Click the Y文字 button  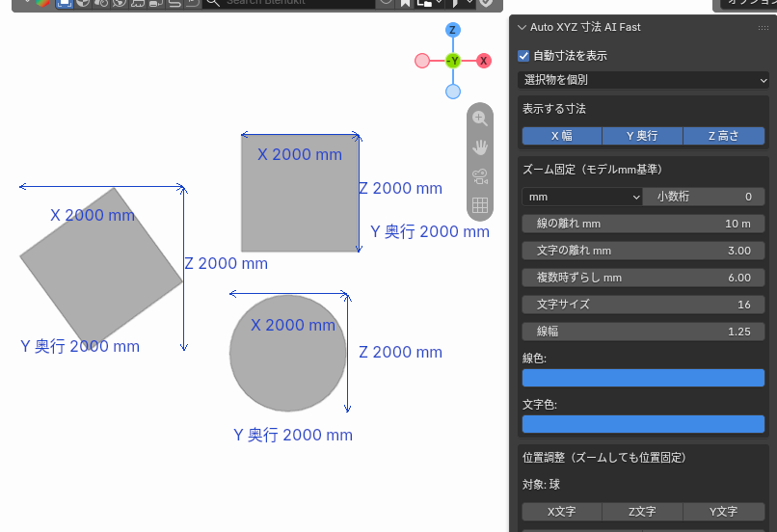pyautogui.click(x=723, y=512)
